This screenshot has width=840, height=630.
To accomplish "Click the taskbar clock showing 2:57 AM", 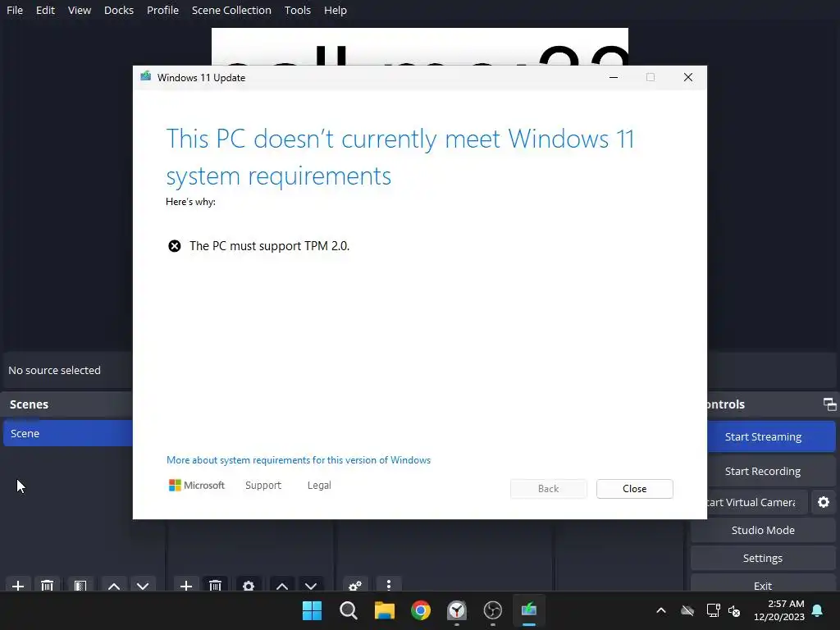I will coord(779,610).
